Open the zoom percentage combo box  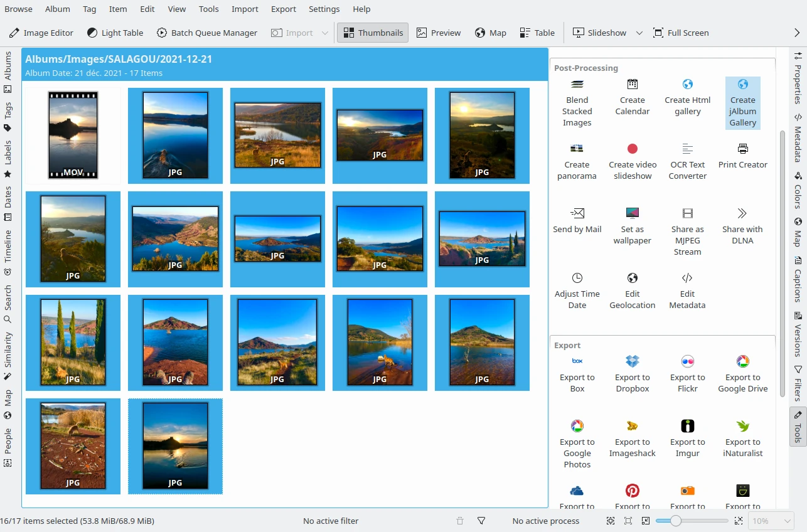pyautogui.click(x=771, y=521)
